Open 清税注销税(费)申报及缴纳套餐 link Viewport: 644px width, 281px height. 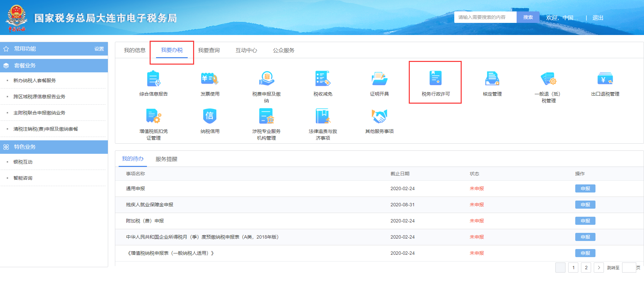(x=46, y=129)
